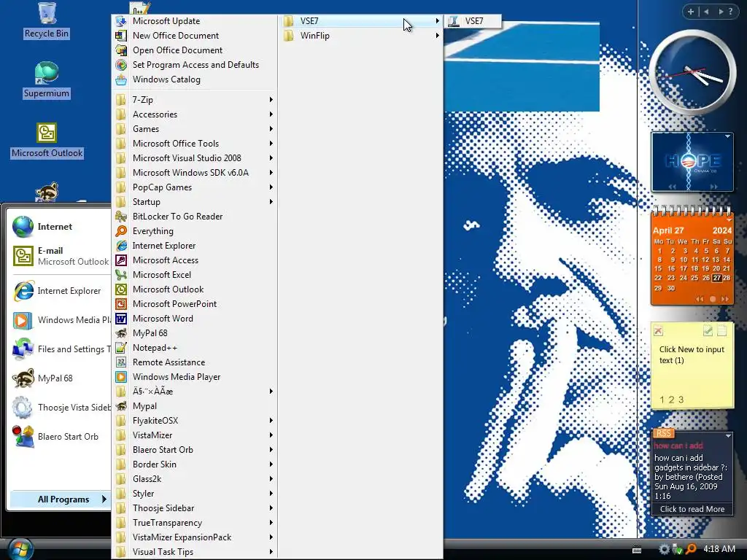747x560 pixels.
Task: Click All Programs button
Action: point(61,499)
